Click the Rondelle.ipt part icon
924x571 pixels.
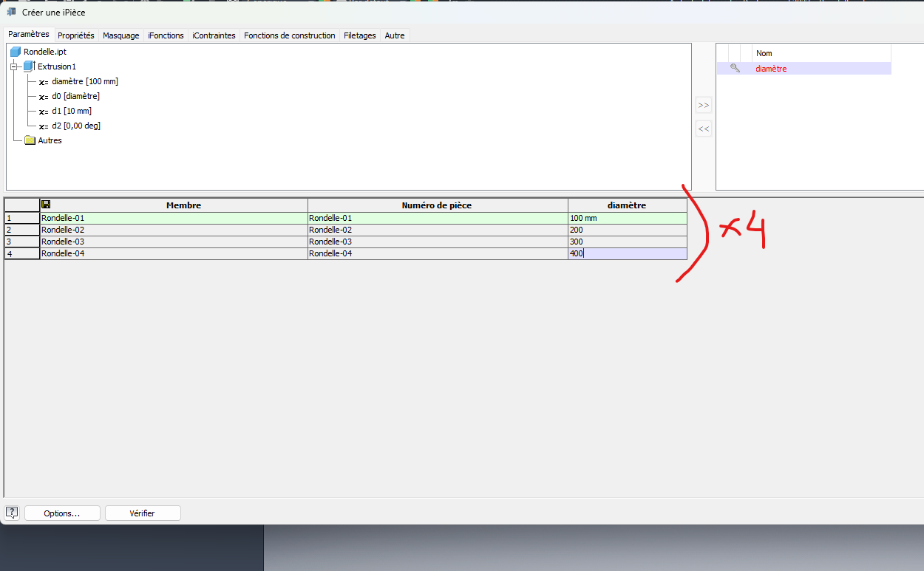(x=15, y=52)
